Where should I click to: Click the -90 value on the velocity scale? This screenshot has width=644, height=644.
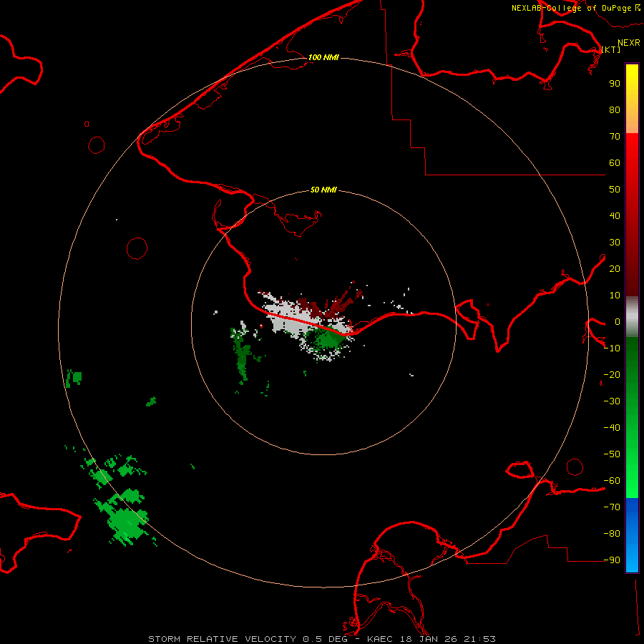[x=612, y=560]
